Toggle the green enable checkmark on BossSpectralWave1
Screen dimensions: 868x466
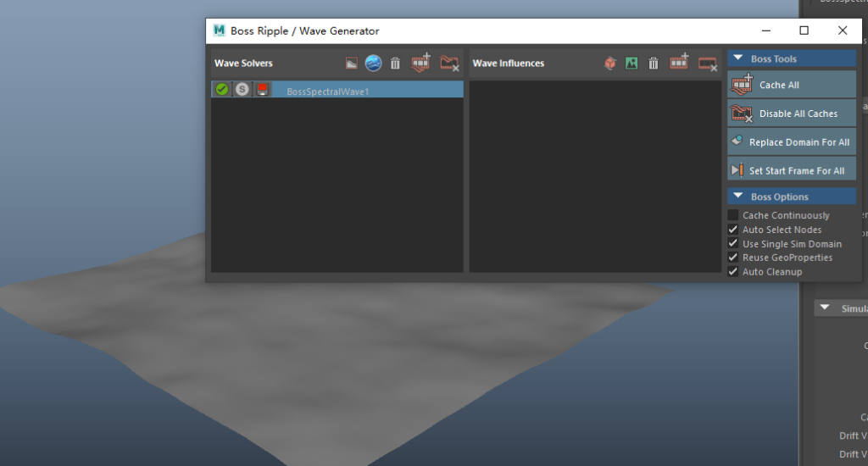[x=222, y=89]
